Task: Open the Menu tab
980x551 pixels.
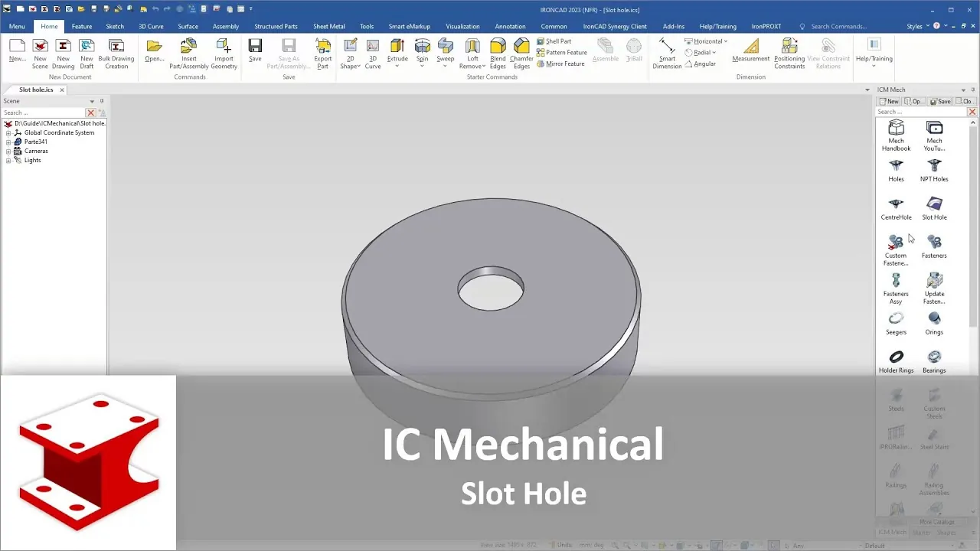Action: pos(17,26)
